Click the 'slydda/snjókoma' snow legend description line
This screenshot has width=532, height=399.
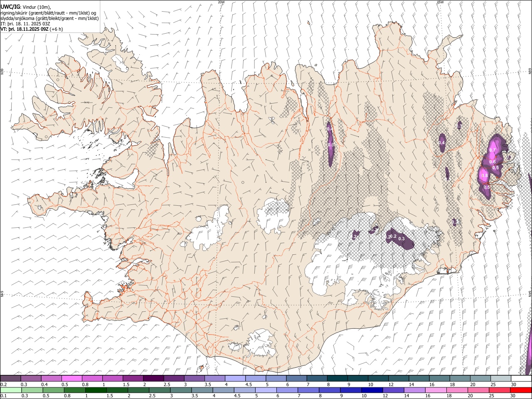[49, 18]
